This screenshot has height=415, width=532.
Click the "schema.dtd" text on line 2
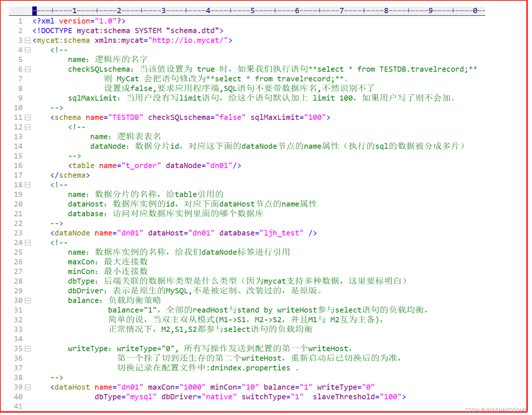click(193, 31)
